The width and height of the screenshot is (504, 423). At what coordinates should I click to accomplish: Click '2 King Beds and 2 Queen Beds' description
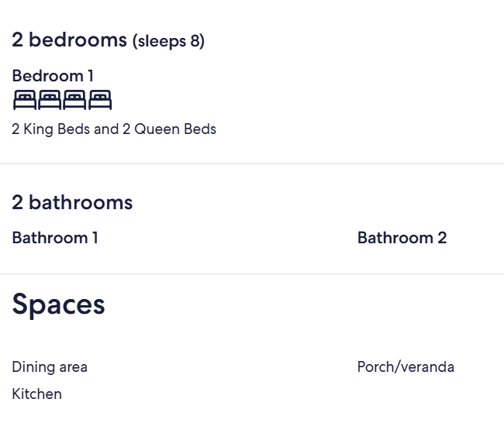(114, 129)
